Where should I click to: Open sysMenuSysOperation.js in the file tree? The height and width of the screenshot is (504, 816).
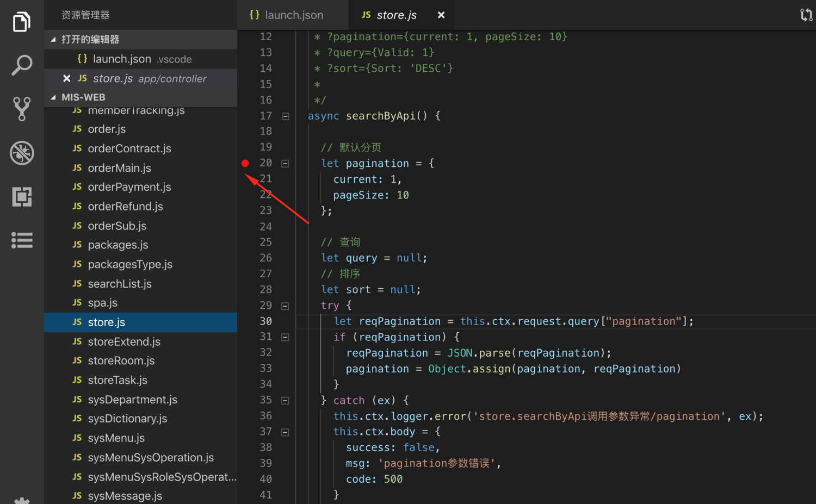(140, 457)
